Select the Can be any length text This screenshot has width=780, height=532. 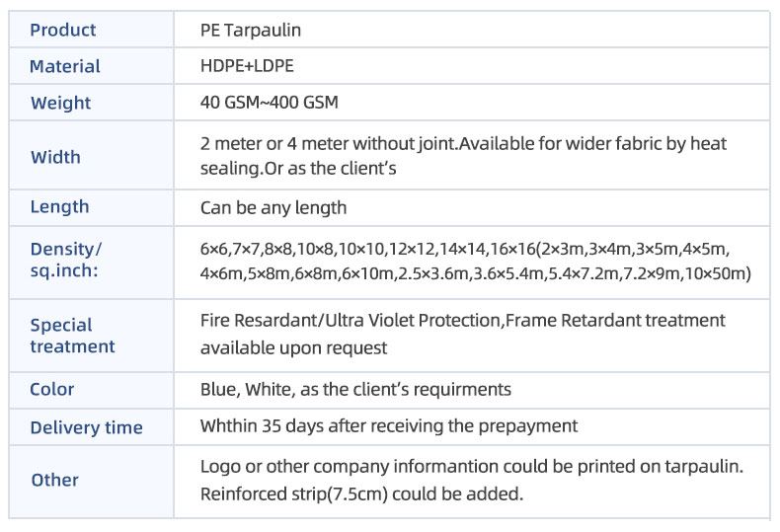click(273, 208)
